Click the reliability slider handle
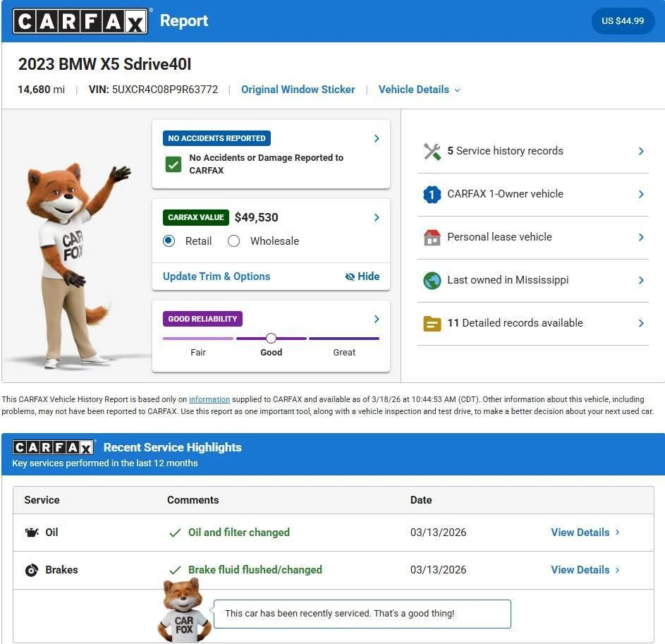The image size is (665, 644). pyautogui.click(x=271, y=338)
